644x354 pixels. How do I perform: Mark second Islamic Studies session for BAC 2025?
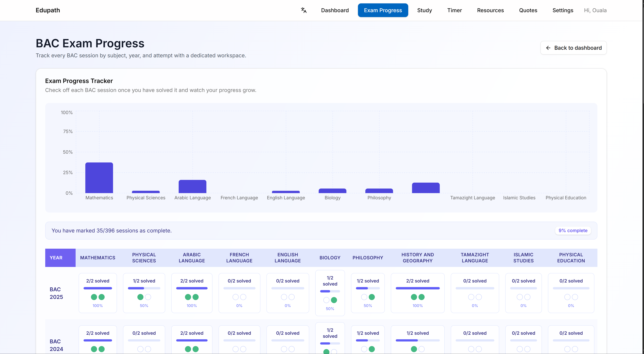tap(527, 297)
